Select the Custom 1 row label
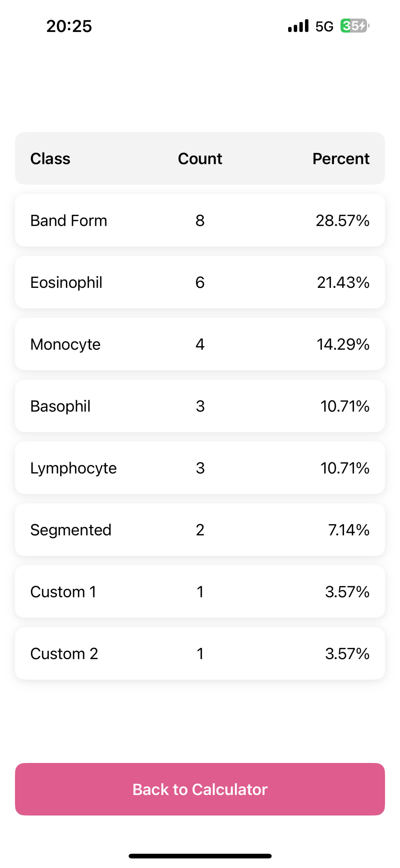400x868 pixels. pos(63,592)
